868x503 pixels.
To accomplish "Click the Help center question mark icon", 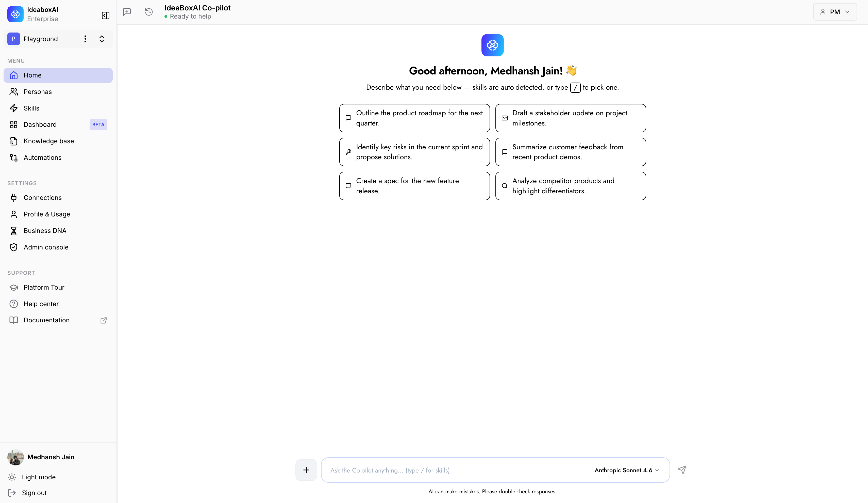I will 14,304.
